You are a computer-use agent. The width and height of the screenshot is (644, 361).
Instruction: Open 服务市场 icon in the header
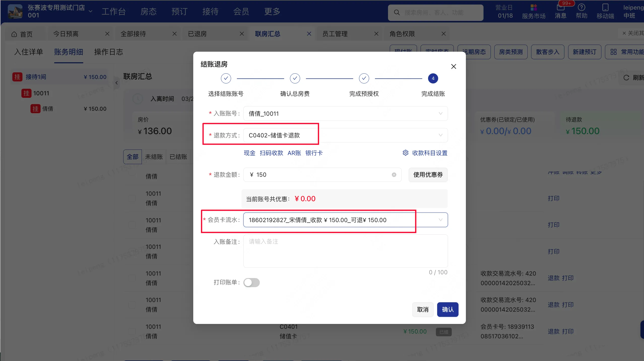point(534,8)
